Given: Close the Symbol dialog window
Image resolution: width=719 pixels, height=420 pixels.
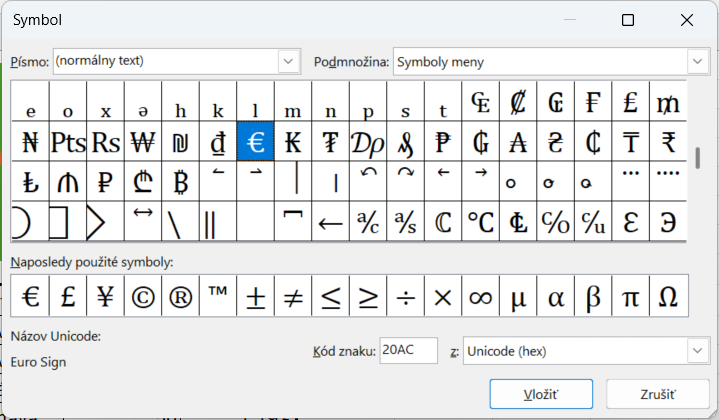Looking at the screenshot, I should click(686, 20).
